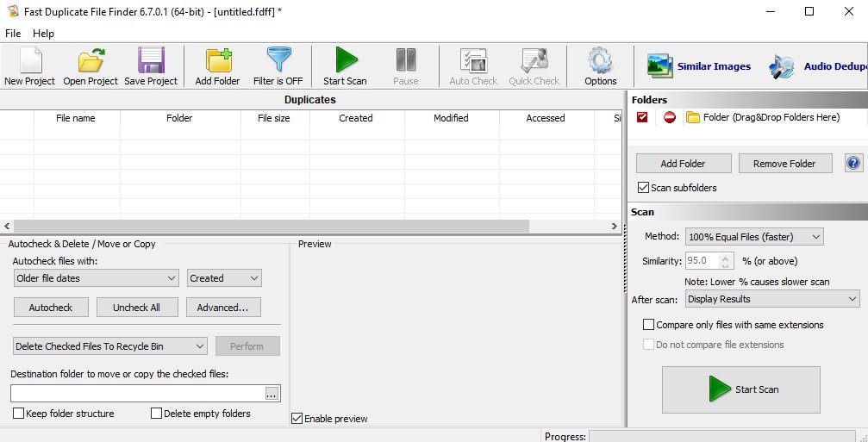Screen dimensions: 868x442
Task: Open the Created date type dropdown
Action: point(224,278)
